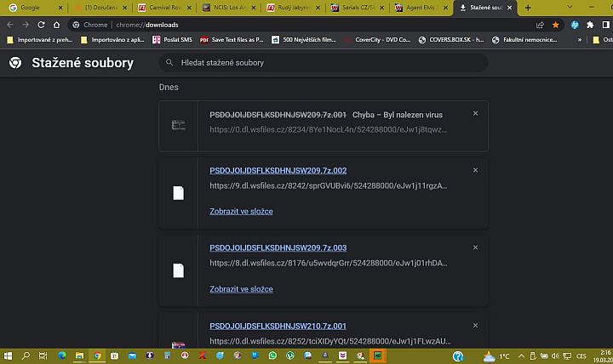Close the Google tab

pos(60,8)
